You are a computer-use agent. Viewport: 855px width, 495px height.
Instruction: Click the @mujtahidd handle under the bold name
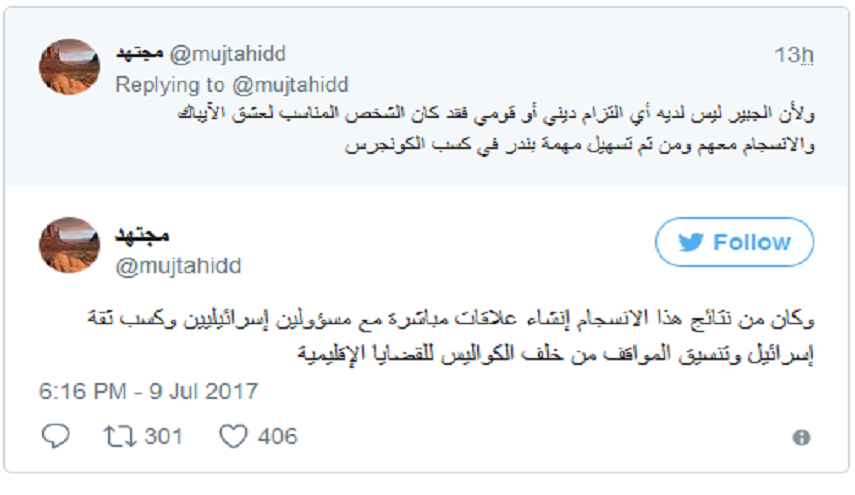click(x=179, y=266)
